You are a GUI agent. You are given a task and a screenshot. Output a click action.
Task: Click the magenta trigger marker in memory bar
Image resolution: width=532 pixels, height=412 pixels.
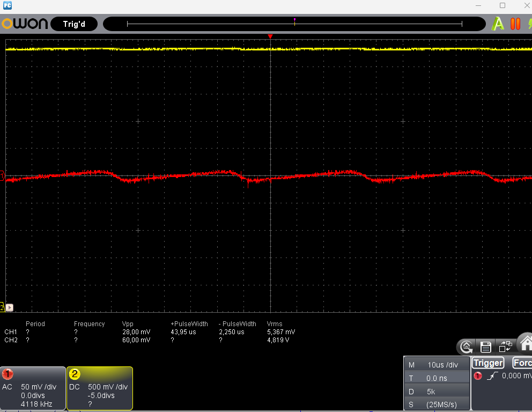294,21
